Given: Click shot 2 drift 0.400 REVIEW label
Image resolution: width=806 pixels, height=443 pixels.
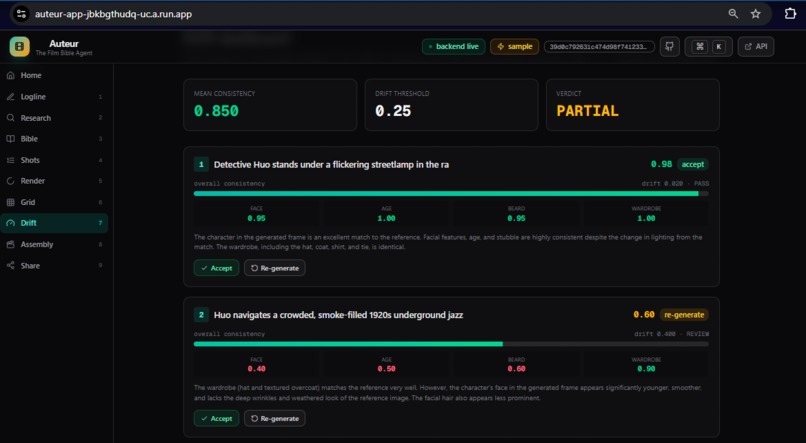Looking at the screenshot, I should coord(671,334).
